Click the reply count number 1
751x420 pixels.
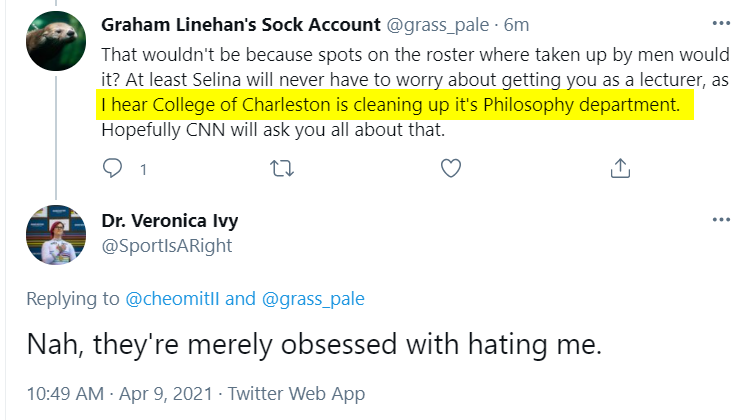coord(143,169)
